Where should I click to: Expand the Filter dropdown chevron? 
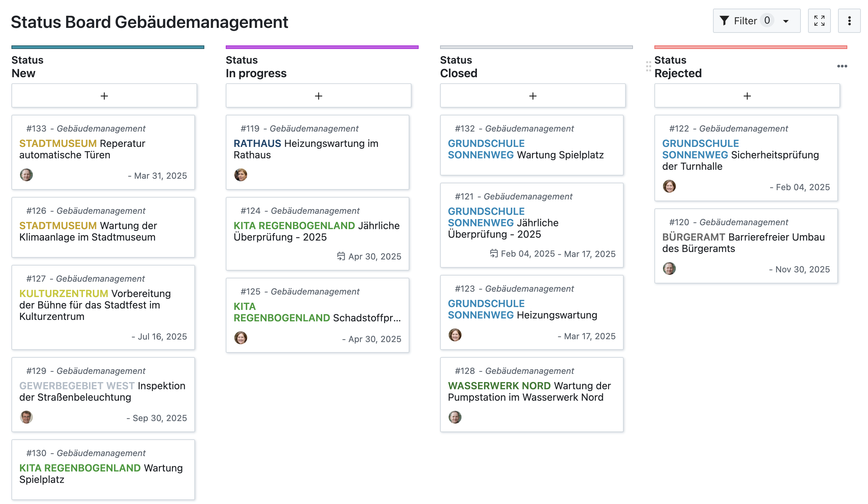click(785, 21)
